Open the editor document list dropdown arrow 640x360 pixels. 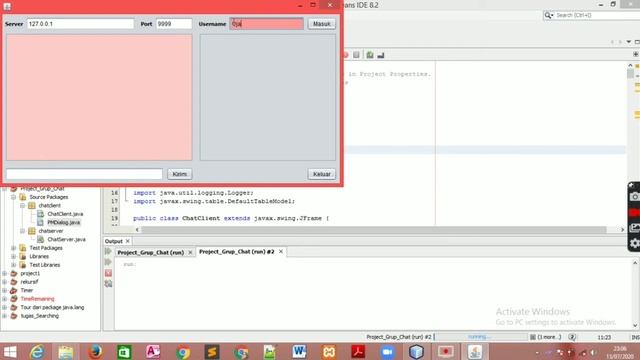click(629, 42)
